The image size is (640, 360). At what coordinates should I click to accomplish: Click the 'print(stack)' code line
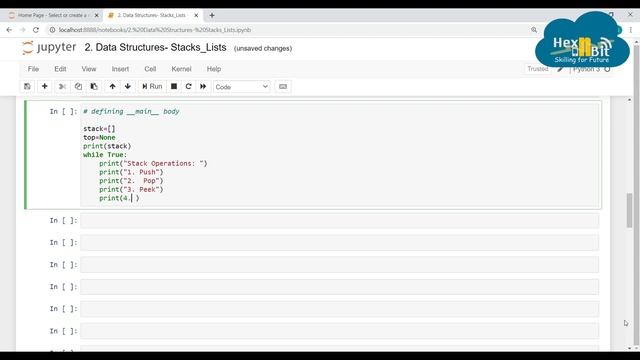coord(107,146)
